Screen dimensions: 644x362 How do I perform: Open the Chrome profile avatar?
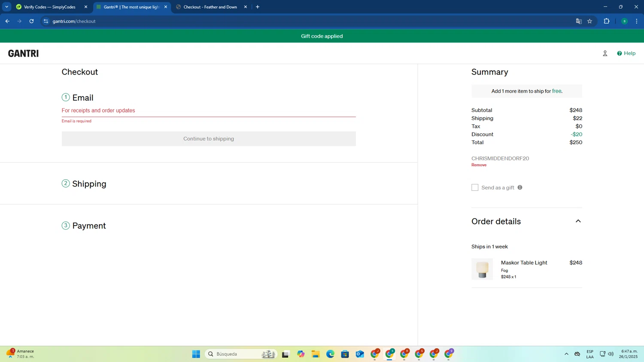tap(625, 21)
